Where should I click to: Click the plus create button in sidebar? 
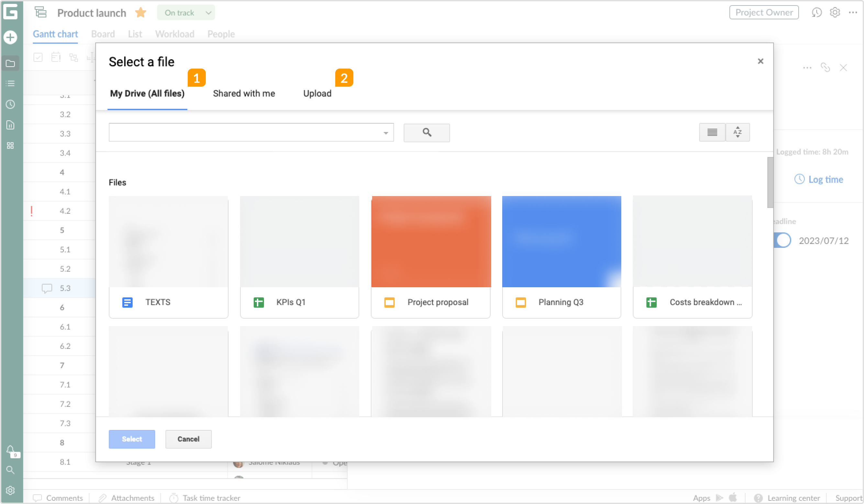(x=11, y=37)
